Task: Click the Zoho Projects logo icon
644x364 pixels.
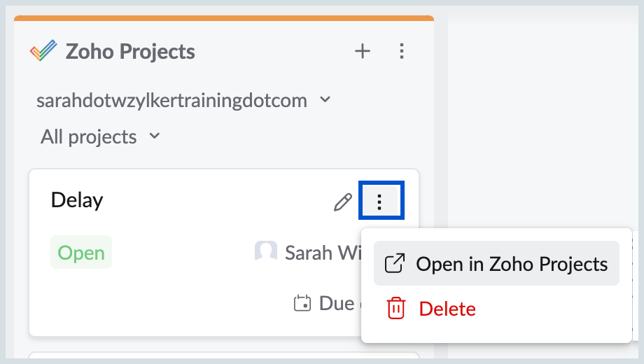Action: coord(43,51)
